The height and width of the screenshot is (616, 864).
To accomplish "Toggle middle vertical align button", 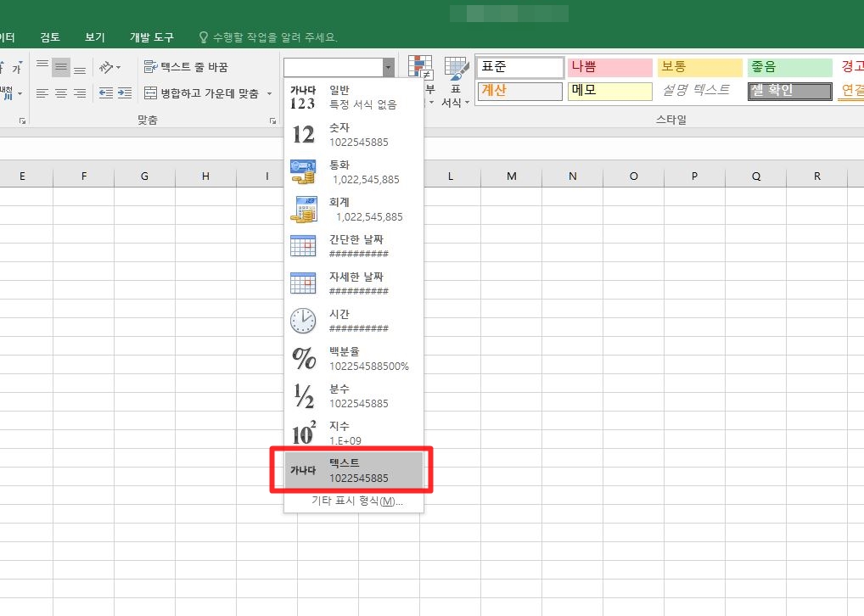I will pos(61,67).
